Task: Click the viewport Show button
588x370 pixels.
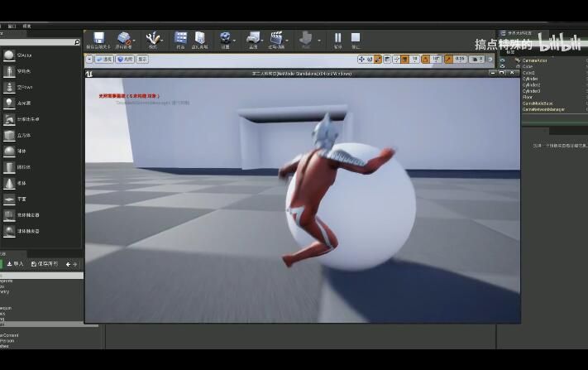Action: click(x=142, y=60)
